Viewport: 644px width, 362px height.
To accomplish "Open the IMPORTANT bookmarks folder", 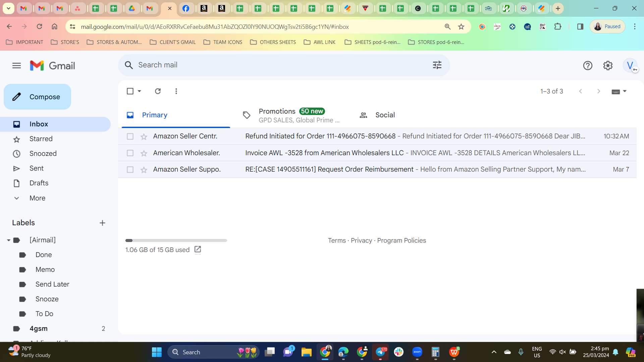I will point(25,42).
